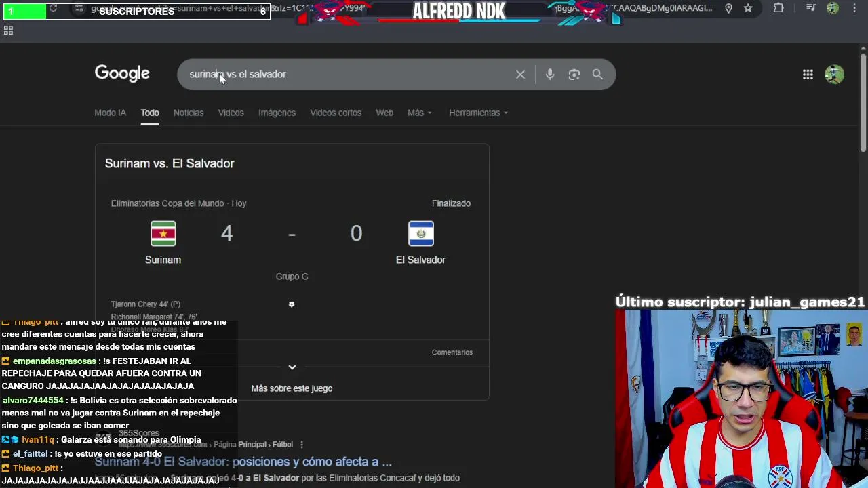Screen dimensions: 868x488
Task: Switch to the Noticias tab
Action: coord(189,113)
